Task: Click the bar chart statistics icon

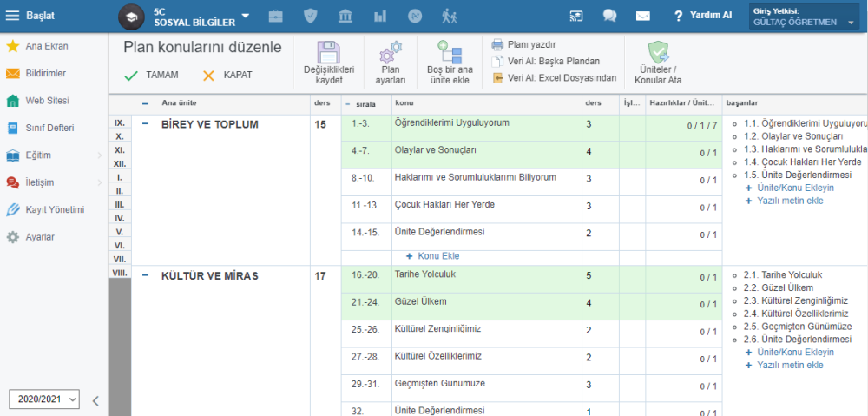Action: pyautogui.click(x=380, y=16)
